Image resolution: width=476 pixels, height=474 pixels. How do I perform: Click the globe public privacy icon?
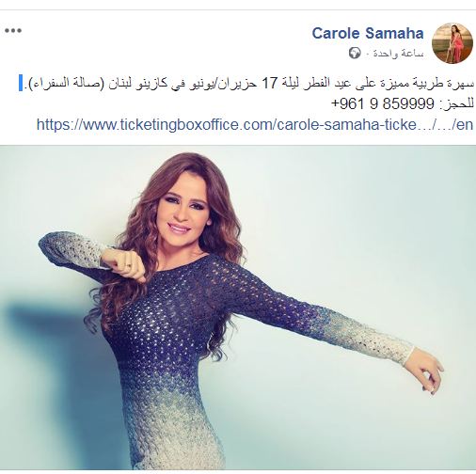(355, 54)
